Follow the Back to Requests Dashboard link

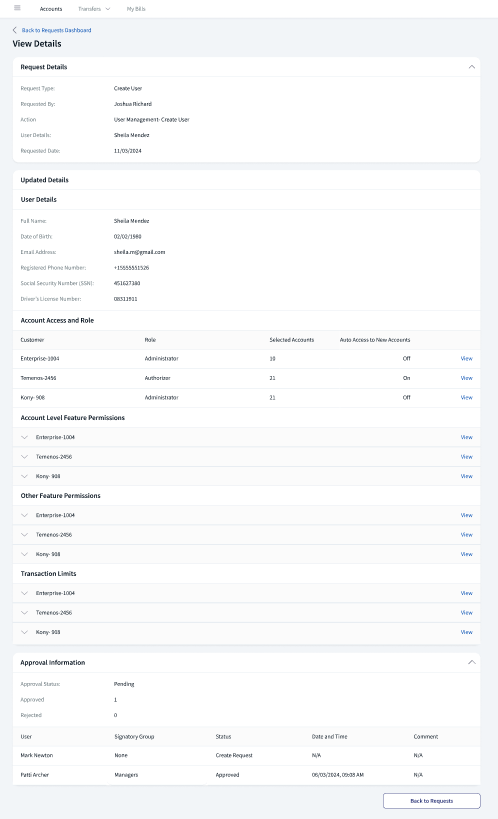click(56, 30)
